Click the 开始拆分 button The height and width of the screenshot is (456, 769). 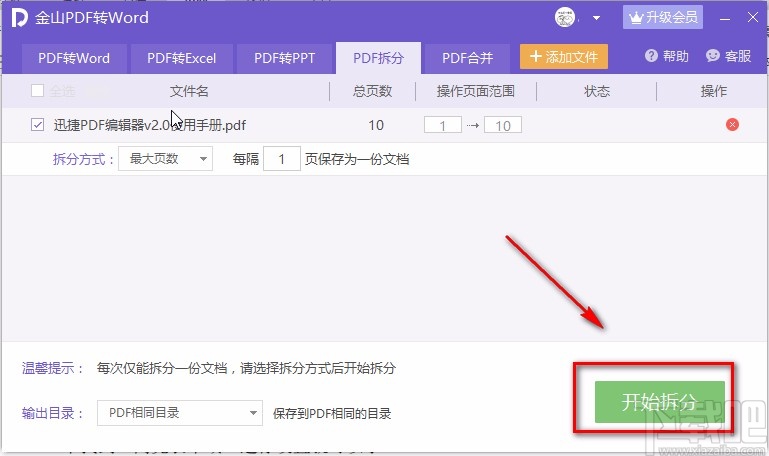(x=659, y=402)
